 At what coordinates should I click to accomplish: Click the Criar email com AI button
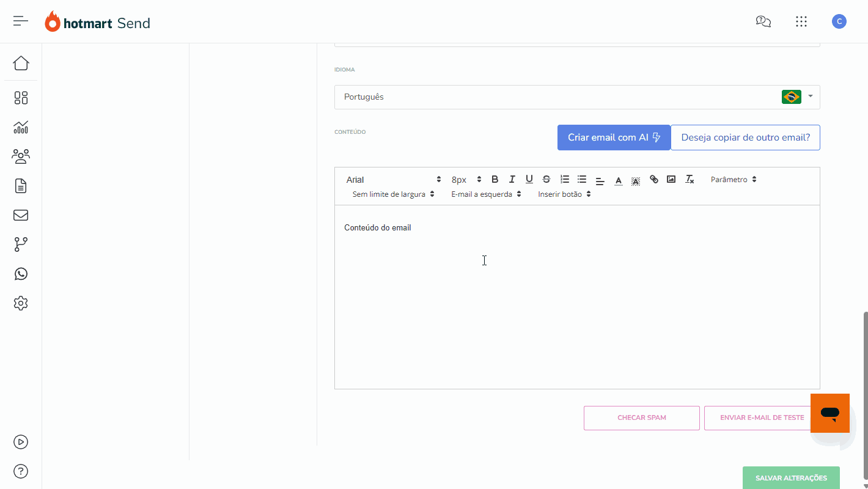(x=614, y=138)
